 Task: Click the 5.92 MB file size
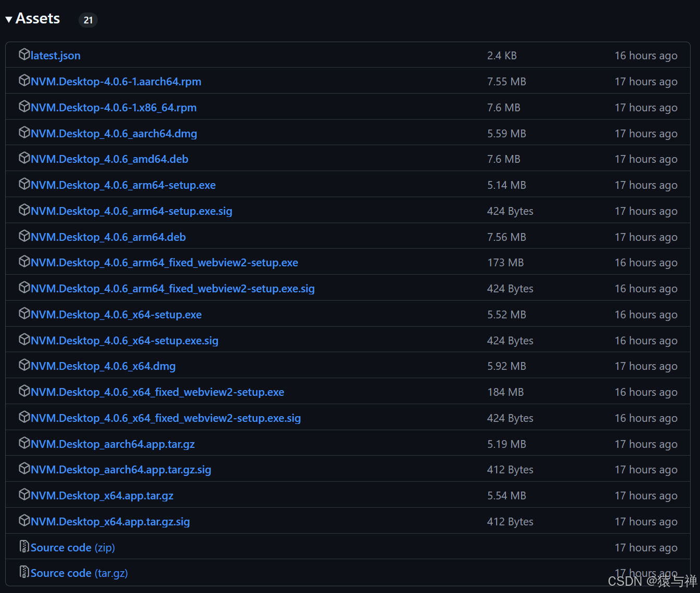point(507,366)
